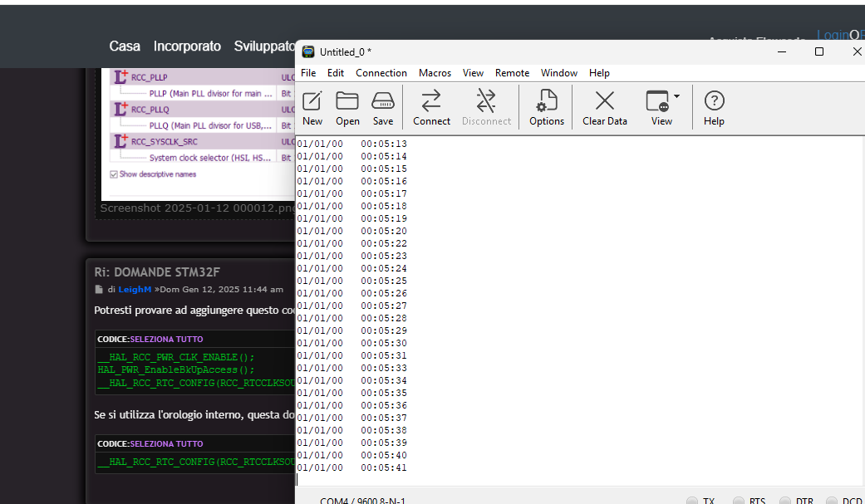Click the New session toolbar icon
This screenshot has height=504, width=865.
point(312,108)
